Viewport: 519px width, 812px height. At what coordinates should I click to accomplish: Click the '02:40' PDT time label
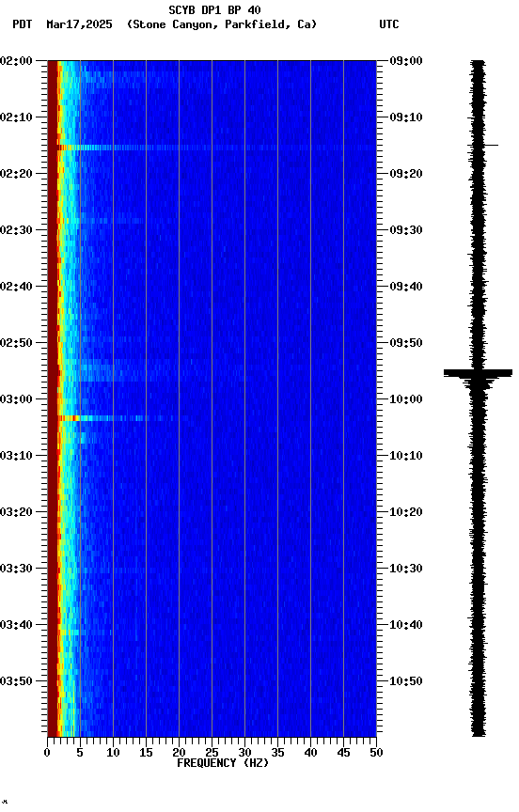[17, 287]
